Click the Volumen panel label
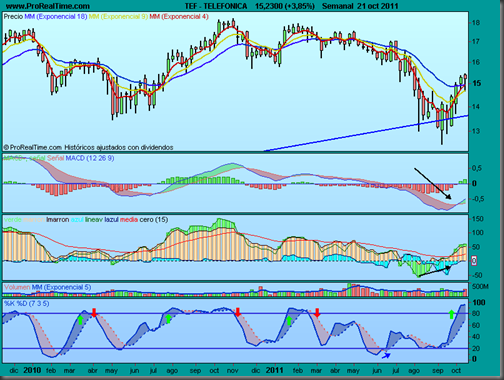The image size is (504, 380). (17, 287)
